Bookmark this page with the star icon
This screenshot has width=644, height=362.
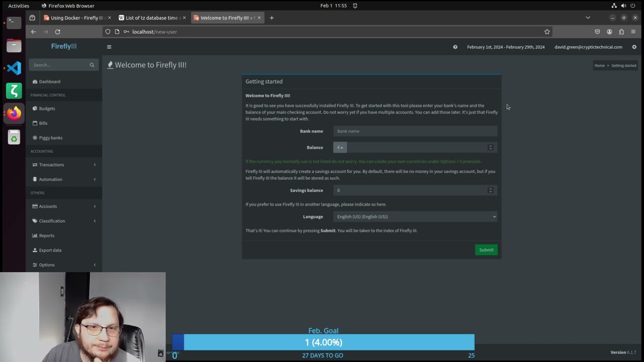pos(547,32)
